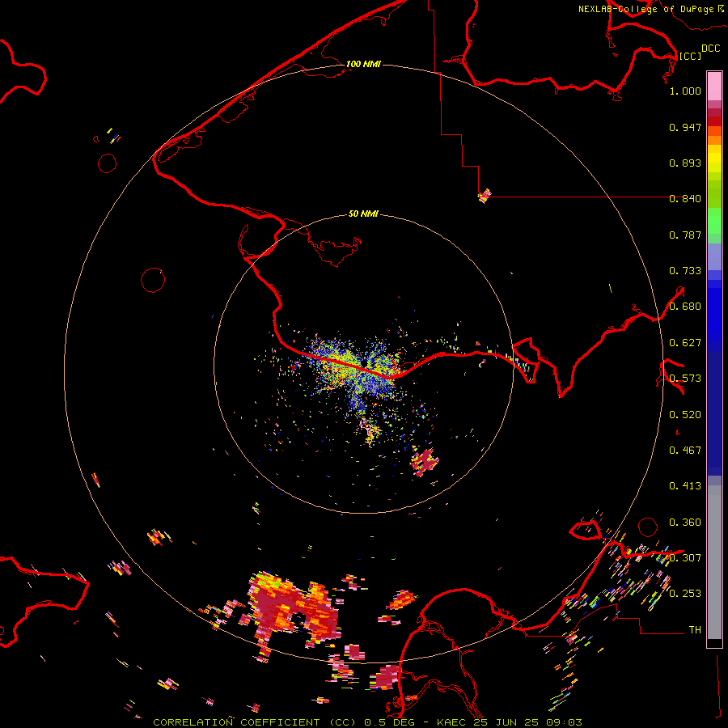Click the 50 NMI range ring label
The image size is (728, 728).
point(363,214)
